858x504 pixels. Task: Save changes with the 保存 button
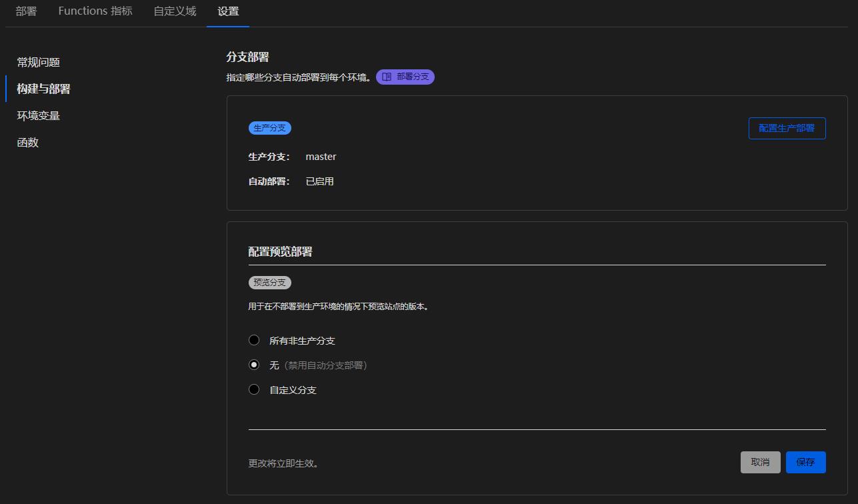(805, 462)
